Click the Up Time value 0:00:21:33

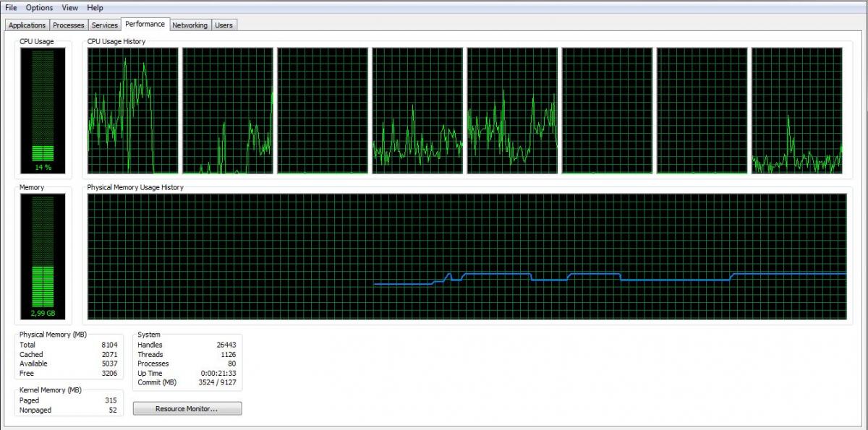click(220, 374)
